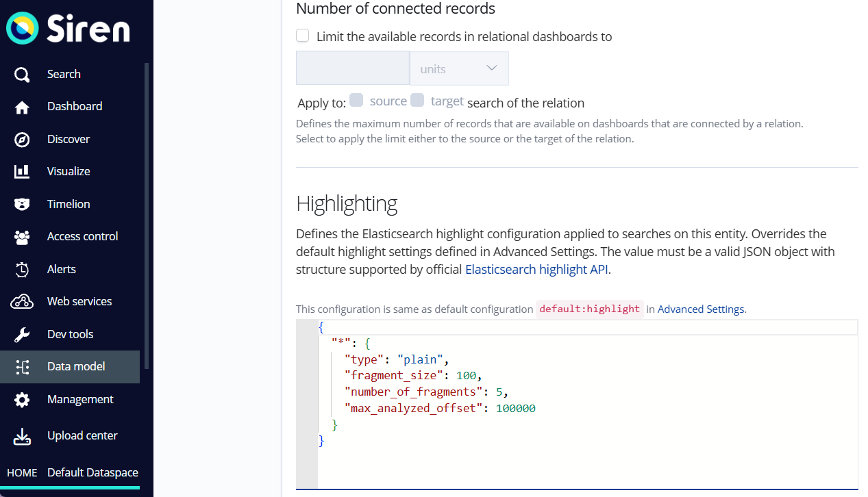Click the record limit number field
The width and height of the screenshot is (868, 497).
click(x=353, y=68)
